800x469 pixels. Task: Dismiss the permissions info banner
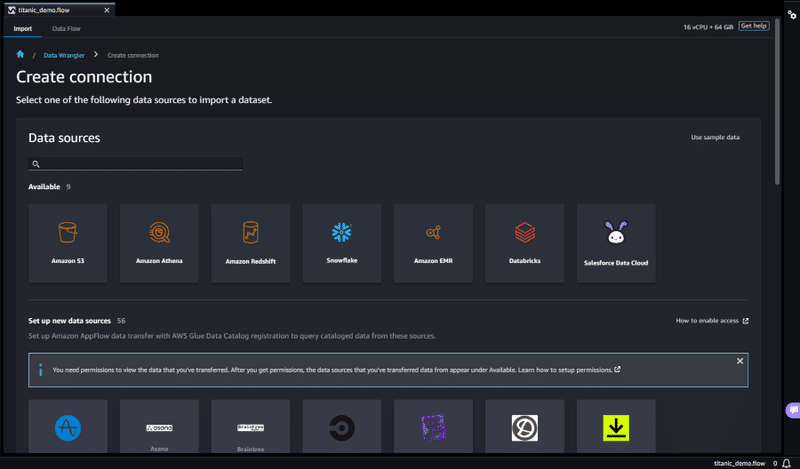pyautogui.click(x=740, y=361)
